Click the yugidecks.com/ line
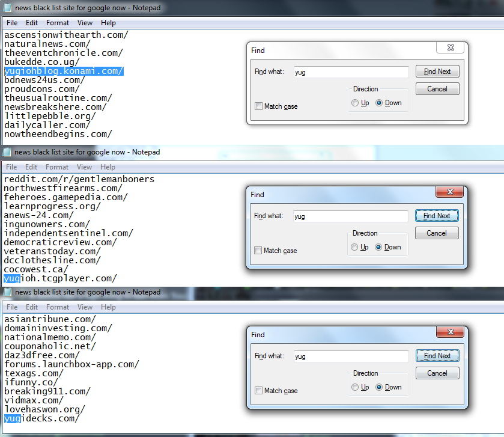The width and height of the screenshot is (504, 437). pos(42,418)
